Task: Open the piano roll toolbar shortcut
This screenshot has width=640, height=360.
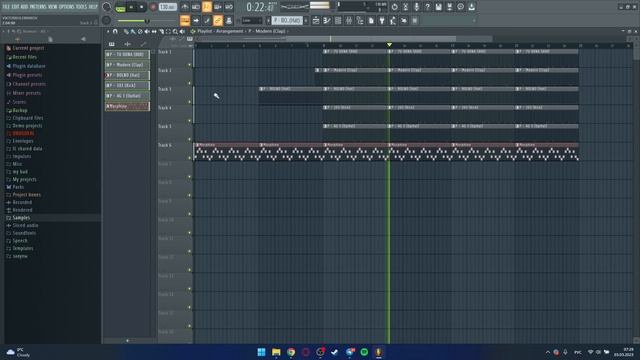Action: [327, 20]
